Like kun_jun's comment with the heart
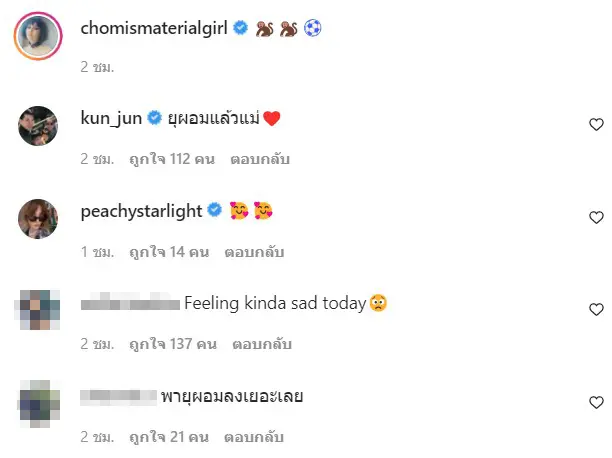The image size is (612, 458). point(596,125)
